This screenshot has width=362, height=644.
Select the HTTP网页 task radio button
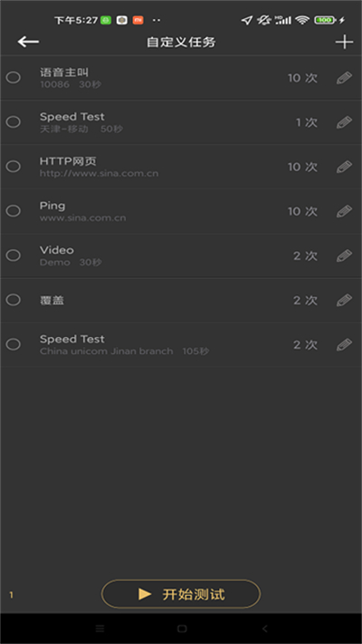point(14,167)
